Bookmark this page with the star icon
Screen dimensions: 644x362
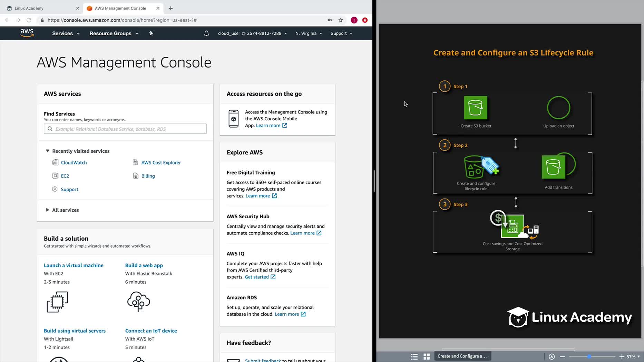pyautogui.click(x=341, y=20)
